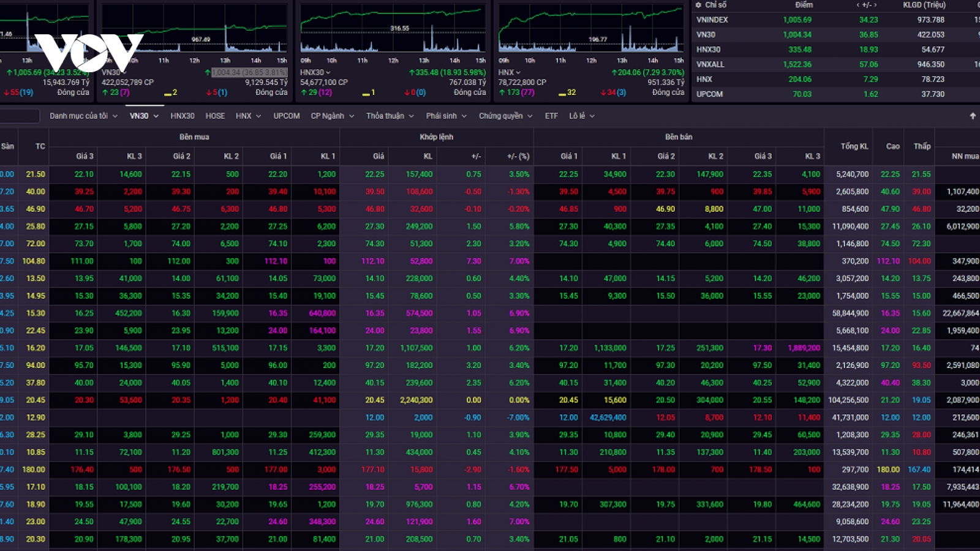Select the VNINDEX row in the index table
The image size is (980, 551).
point(836,20)
